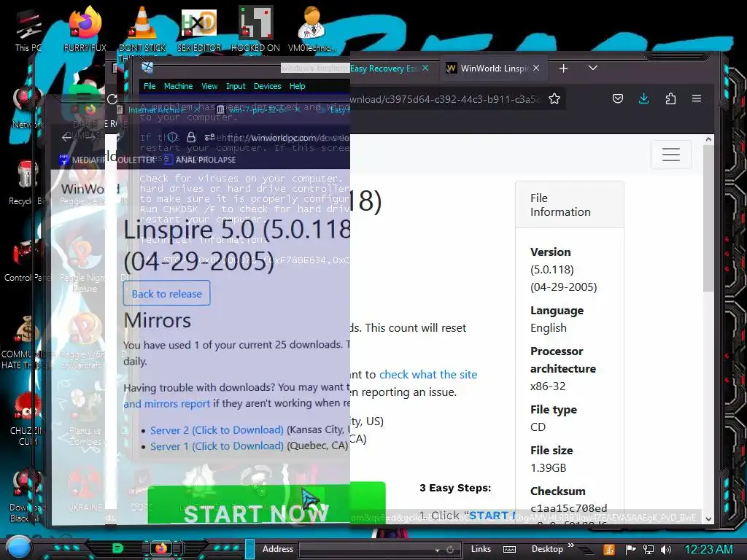This screenshot has width=747, height=560.
Task: Click the green START NOW ad button
Action: [266, 504]
